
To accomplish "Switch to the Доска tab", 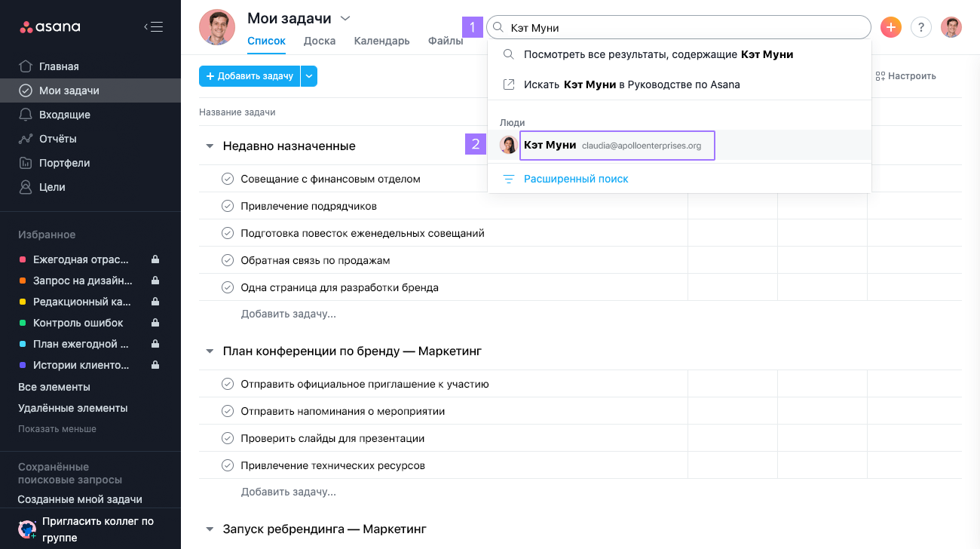I will pyautogui.click(x=320, y=41).
